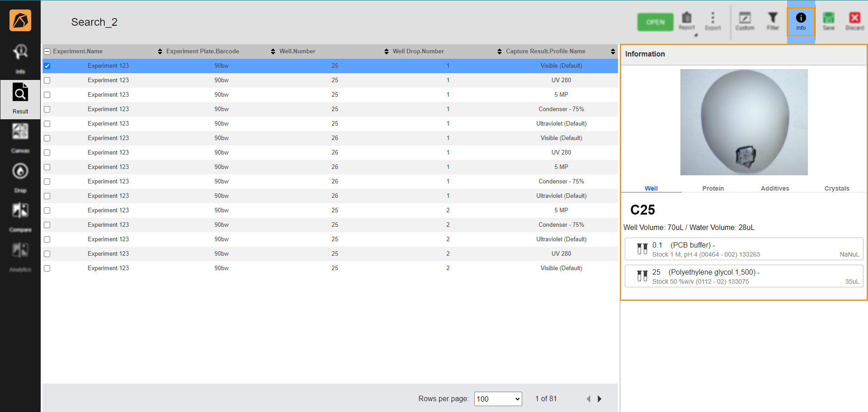Image resolution: width=868 pixels, height=412 pixels.
Task: Check well 26 Visible (Default) row checkbox
Action: pyautogui.click(x=47, y=138)
